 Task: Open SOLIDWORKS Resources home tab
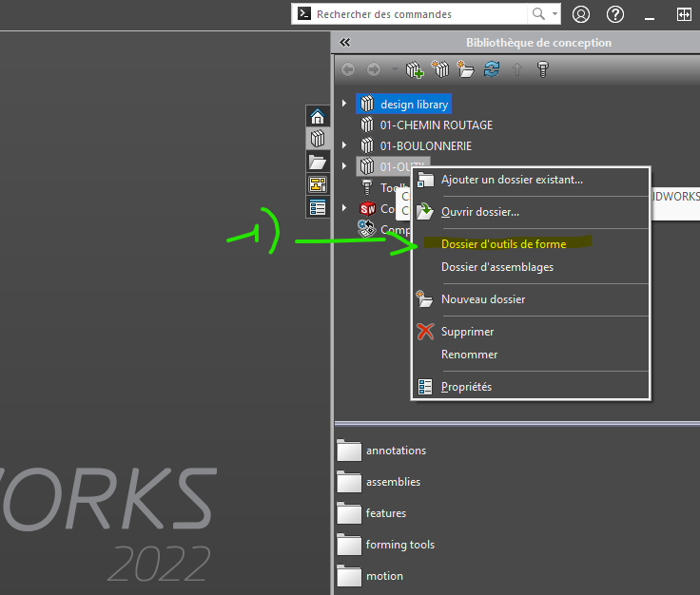[318, 117]
